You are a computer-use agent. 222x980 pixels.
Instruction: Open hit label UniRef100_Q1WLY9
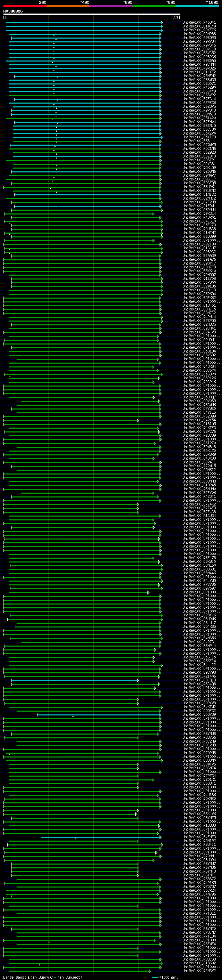tap(199, 26)
